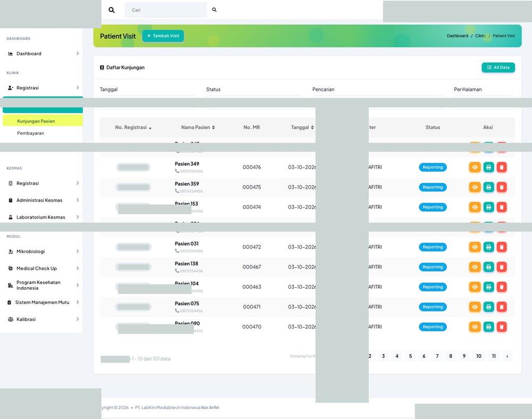Click Medical Check Up icon
The image size is (532, 419).
[11, 269]
